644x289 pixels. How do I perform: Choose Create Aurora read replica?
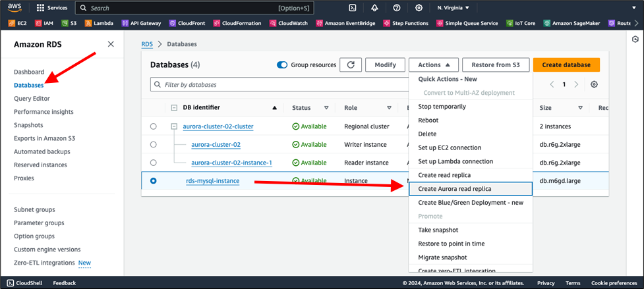click(454, 189)
